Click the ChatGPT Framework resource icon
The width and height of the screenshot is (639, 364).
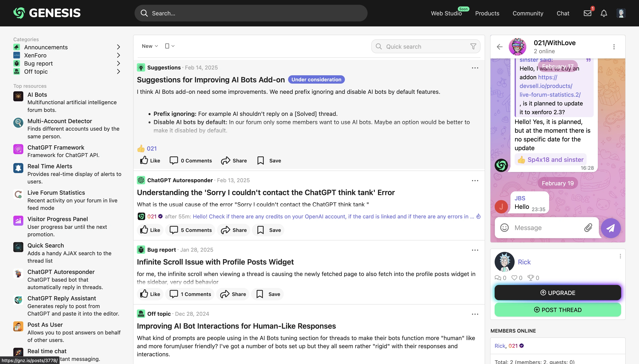tap(18, 149)
